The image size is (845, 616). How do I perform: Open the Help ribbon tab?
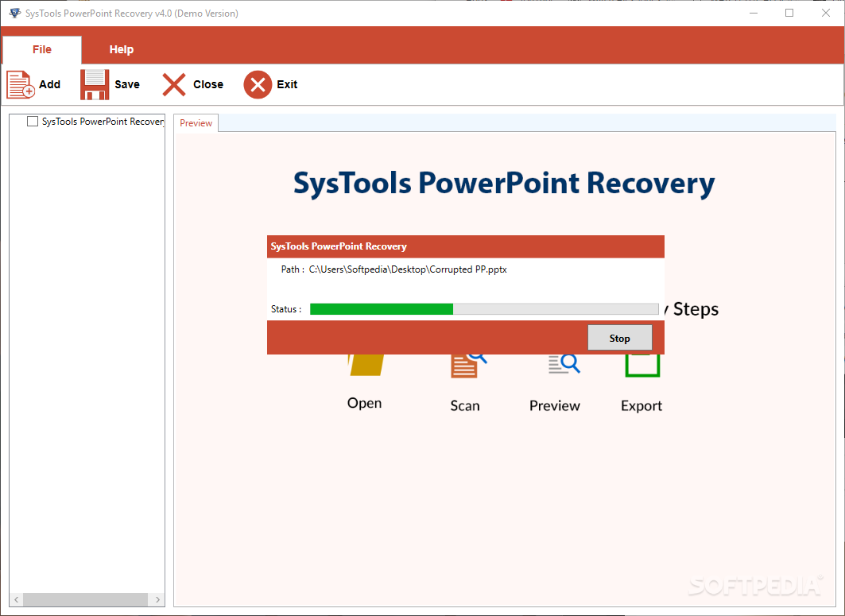click(122, 49)
